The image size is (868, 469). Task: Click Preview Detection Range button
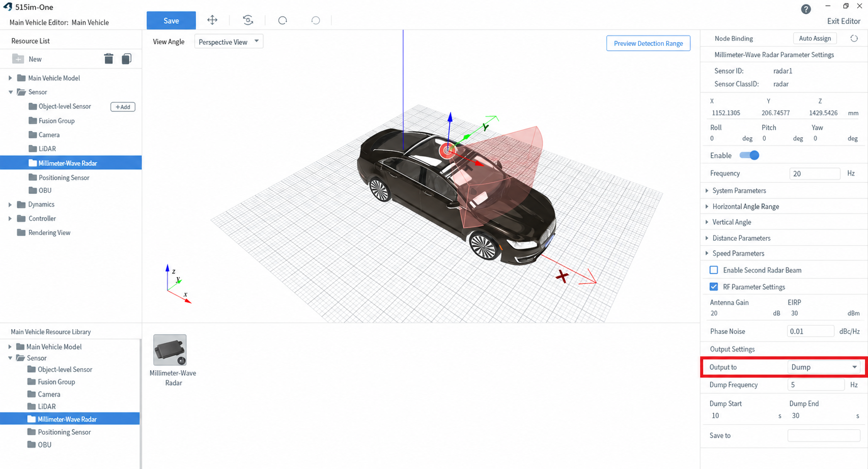(x=648, y=43)
